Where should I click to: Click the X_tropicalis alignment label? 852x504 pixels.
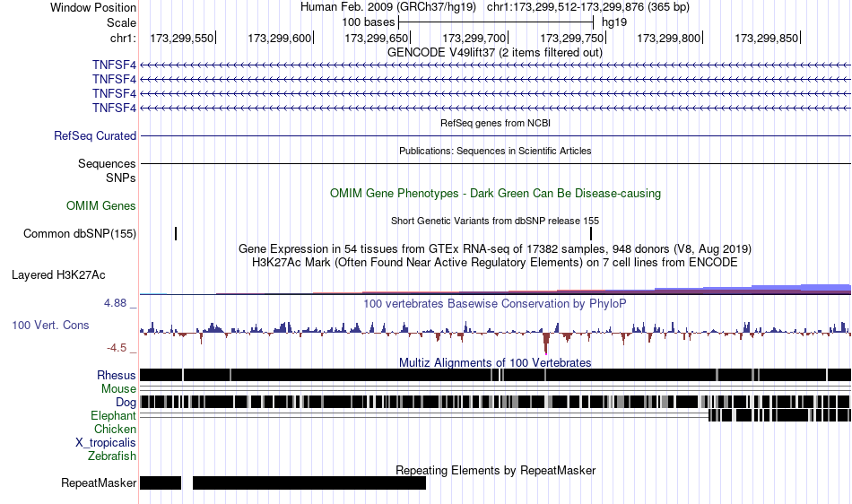(x=106, y=443)
